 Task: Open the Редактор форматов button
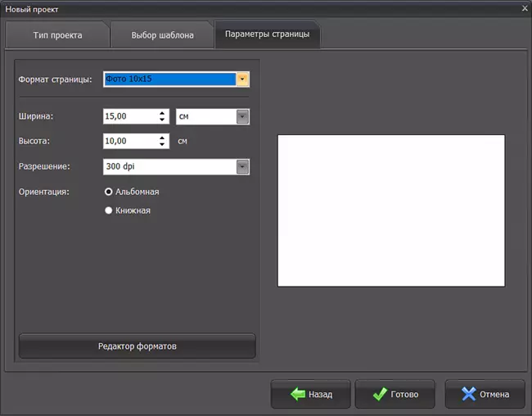pyautogui.click(x=137, y=346)
